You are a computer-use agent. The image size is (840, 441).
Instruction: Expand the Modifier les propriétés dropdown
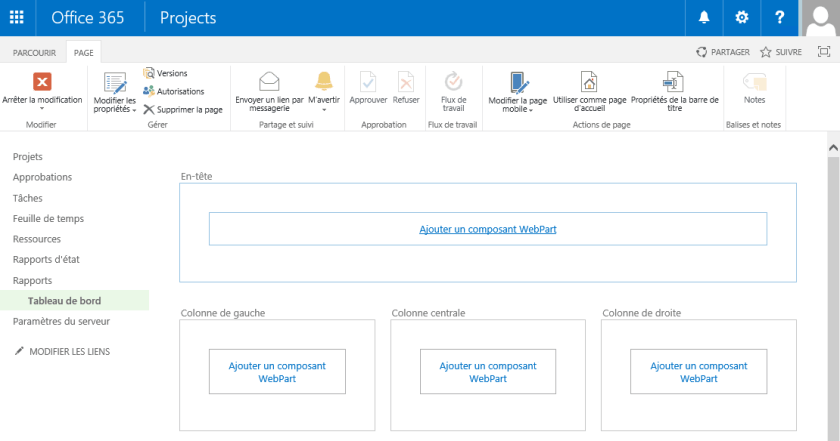[x=115, y=105]
